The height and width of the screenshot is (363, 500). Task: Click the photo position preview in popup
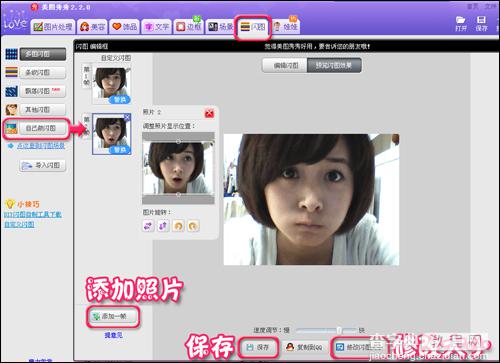coord(178,168)
